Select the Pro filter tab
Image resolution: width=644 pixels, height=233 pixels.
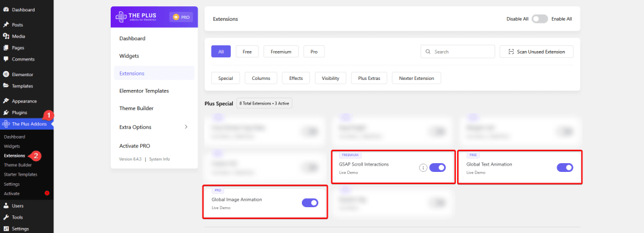[314, 52]
